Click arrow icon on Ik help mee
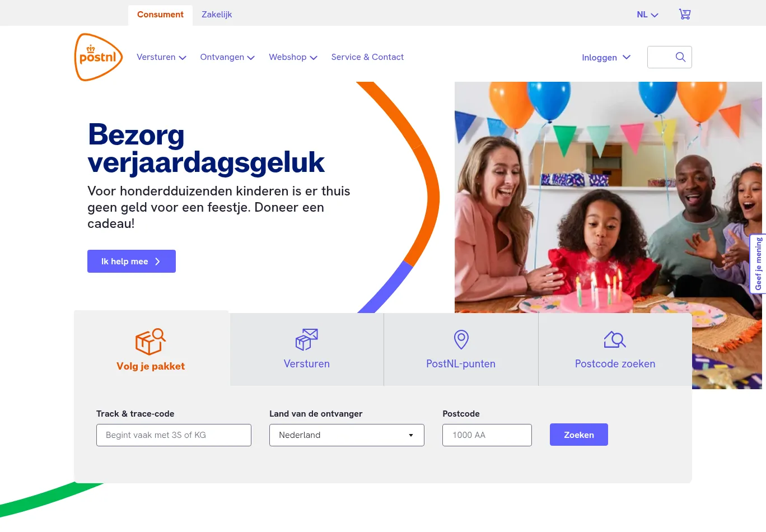Image resolution: width=766 pixels, height=532 pixels. coord(157,262)
